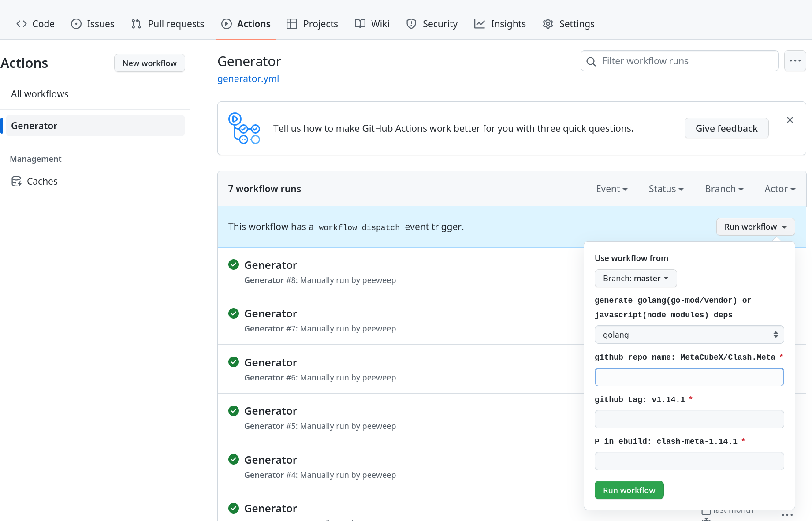Open the three-dot workflow options menu
812x521 pixels.
tap(795, 61)
